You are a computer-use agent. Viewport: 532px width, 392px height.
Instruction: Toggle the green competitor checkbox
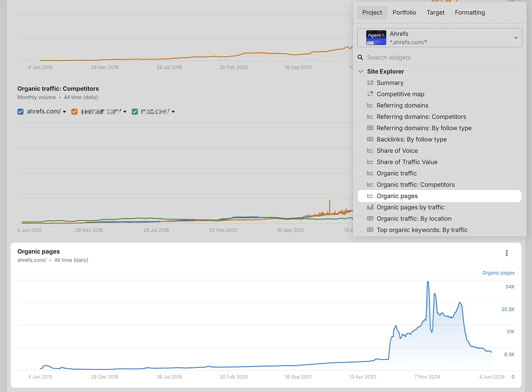(x=135, y=112)
